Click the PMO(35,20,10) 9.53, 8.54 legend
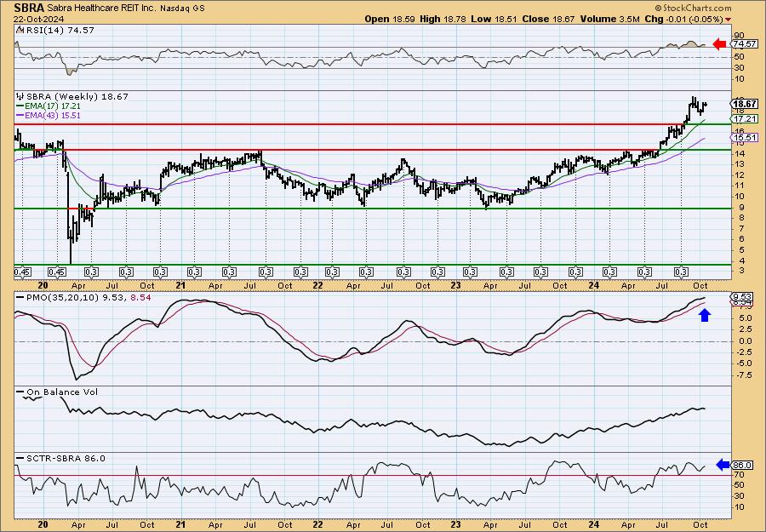766x532 pixels. pos(82,296)
